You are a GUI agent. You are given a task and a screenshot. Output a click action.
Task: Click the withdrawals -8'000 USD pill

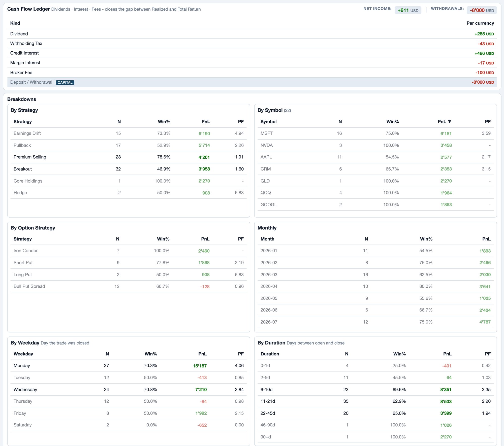pos(482,10)
